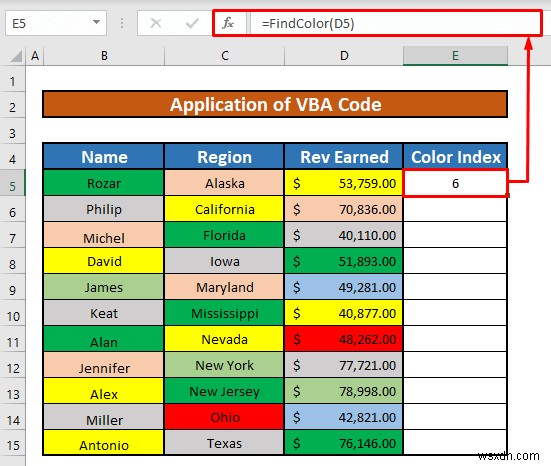Image resolution: width=551 pixels, height=466 pixels.
Task: Click the Select All corner triangle
Action: click(16, 56)
